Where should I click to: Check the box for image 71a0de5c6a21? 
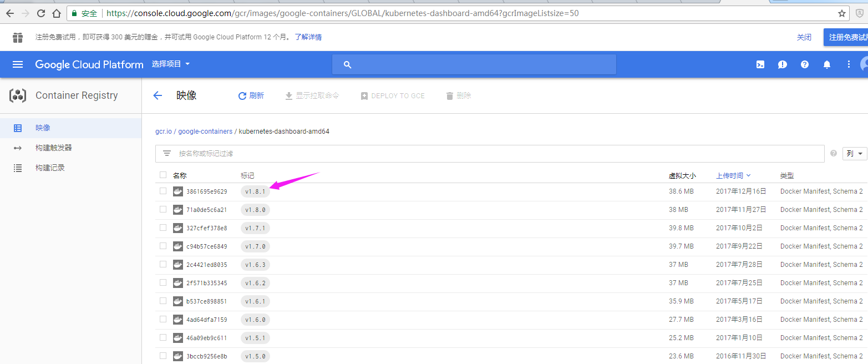163,209
